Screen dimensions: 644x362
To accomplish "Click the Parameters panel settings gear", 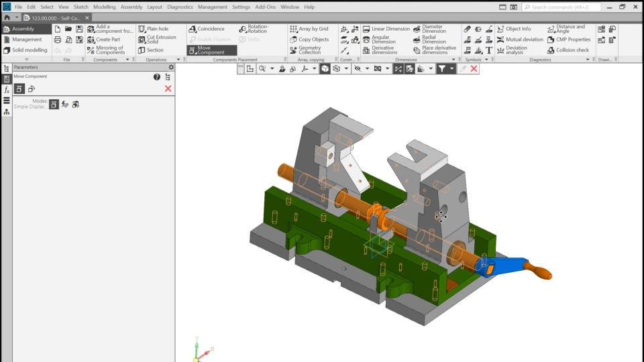I will tap(171, 67).
